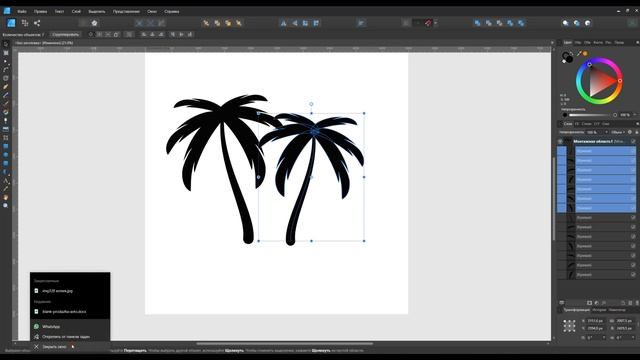The width and height of the screenshot is (640, 360).
Task: Apply the Divide boolean operation
Action: click(521, 23)
